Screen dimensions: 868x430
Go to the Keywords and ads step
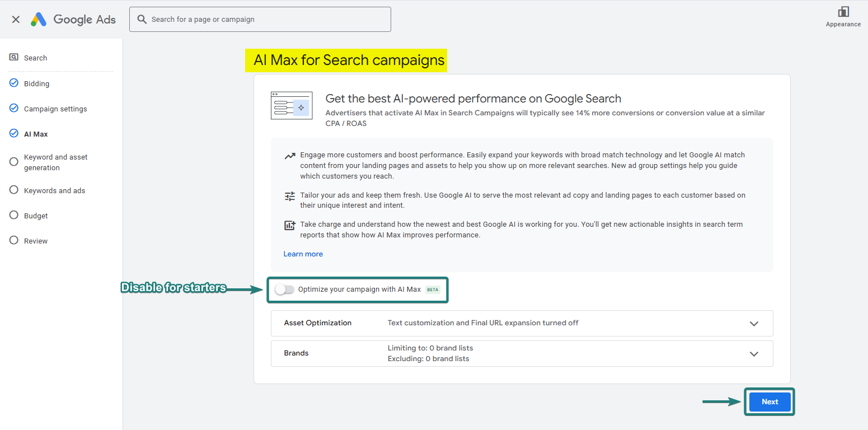point(54,190)
